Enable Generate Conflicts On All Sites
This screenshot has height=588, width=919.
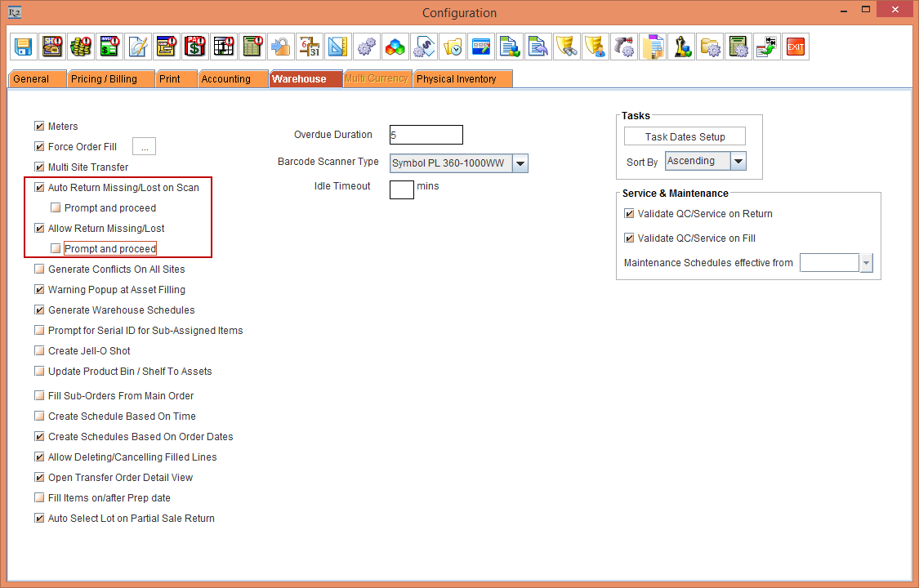coord(39,269)
